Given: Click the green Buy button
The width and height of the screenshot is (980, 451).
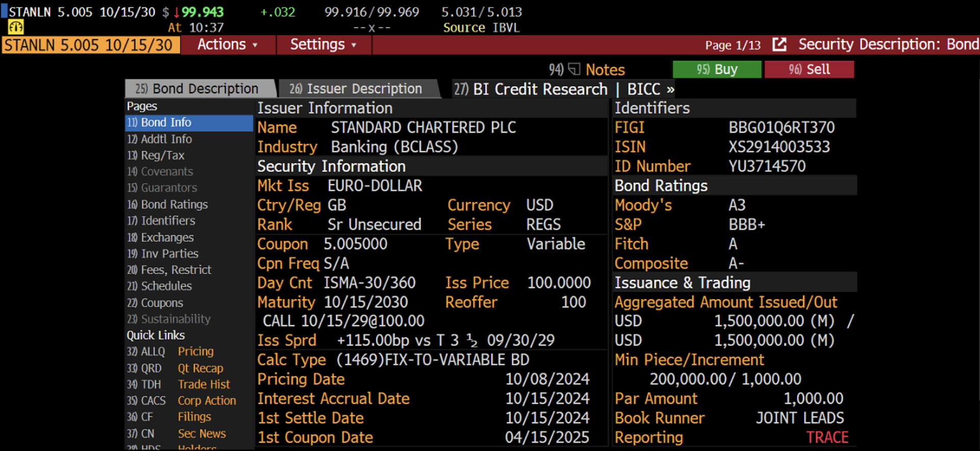Looking at the screenshot, I should tap(717, 69).
